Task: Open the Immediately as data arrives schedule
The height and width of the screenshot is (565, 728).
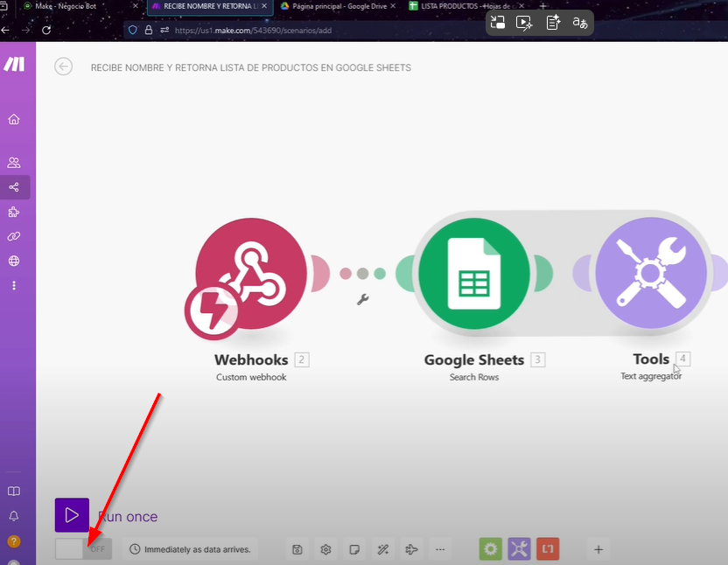Action: (x=190, y=549)
